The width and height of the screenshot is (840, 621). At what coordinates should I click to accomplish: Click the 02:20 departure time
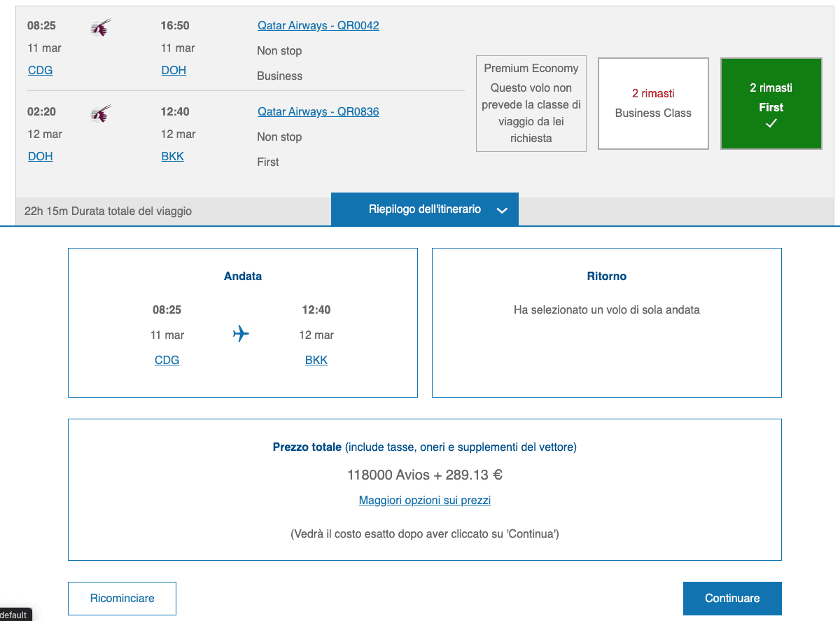click(x=41, y=111)
